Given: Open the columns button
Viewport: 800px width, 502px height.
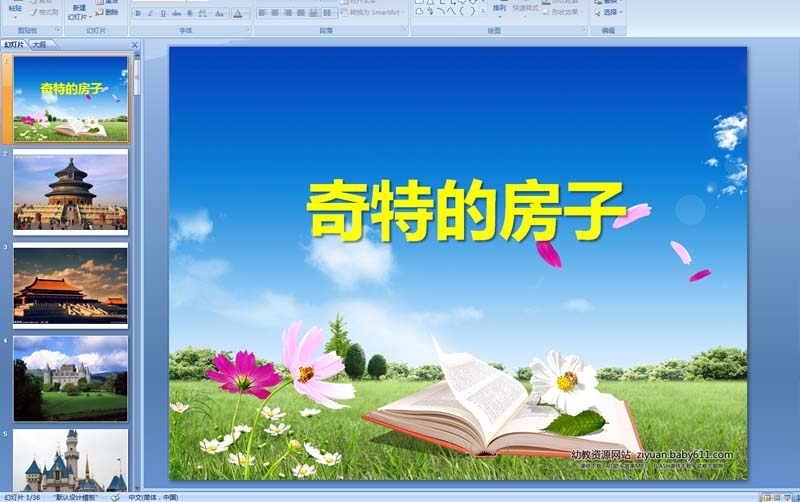Looking at the screenshot, I should (x=328, y=13).
